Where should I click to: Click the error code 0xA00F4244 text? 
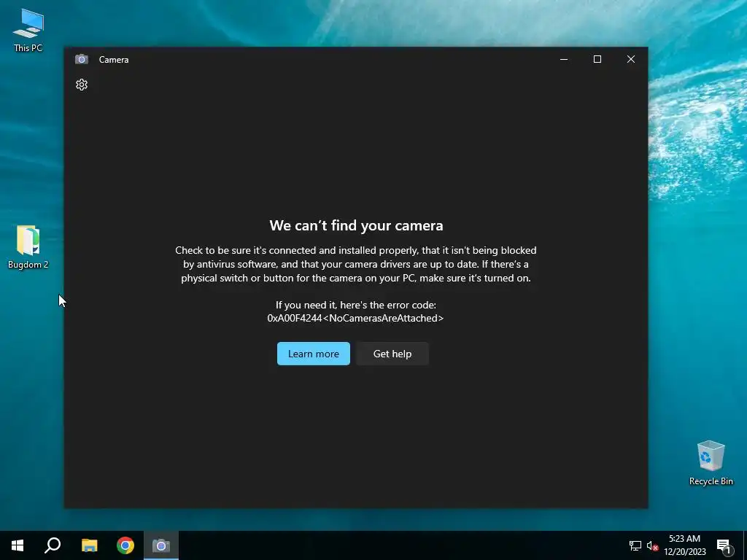coord(355,318)
